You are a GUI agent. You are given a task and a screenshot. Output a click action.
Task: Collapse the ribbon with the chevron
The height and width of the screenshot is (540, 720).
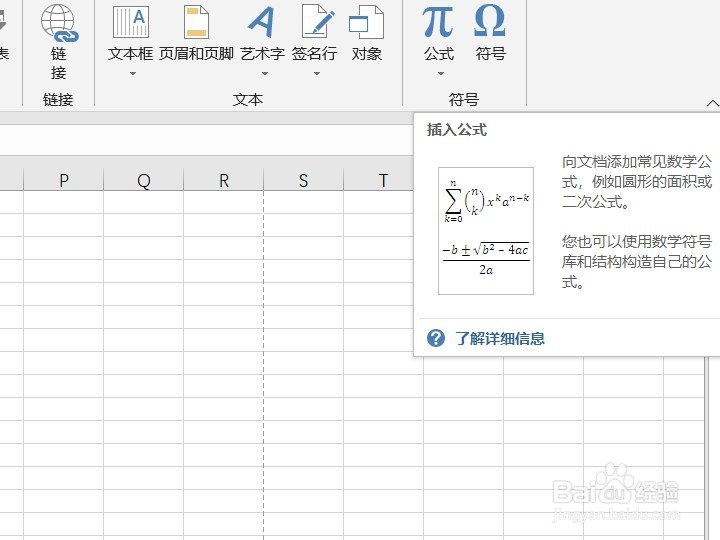click(x=713, y=104)
